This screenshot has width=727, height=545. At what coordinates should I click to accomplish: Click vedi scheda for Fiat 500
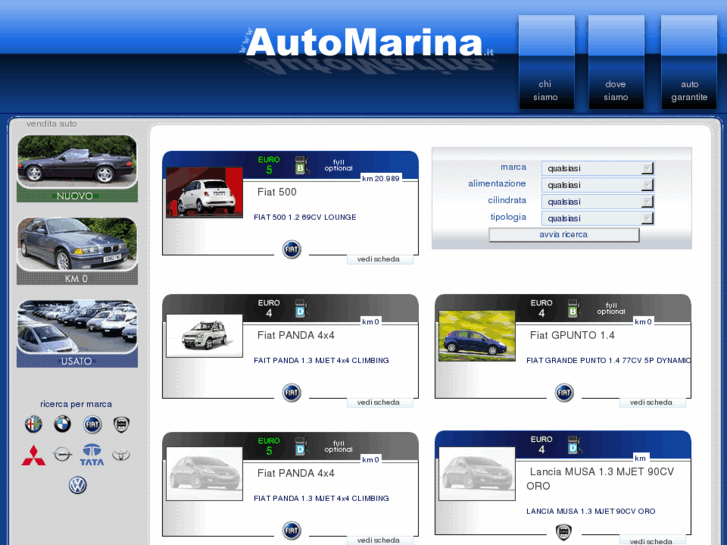coord(379,259)
